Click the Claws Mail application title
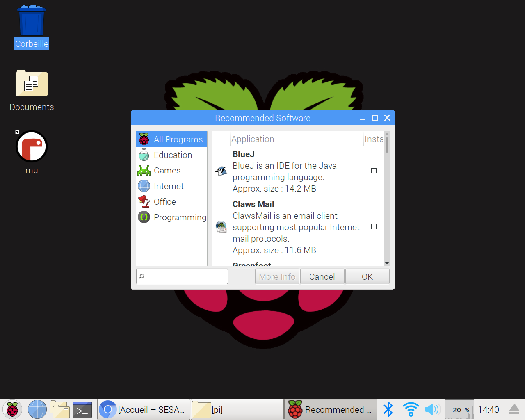The width and height of the screenshot is (525, 420). 253,204
